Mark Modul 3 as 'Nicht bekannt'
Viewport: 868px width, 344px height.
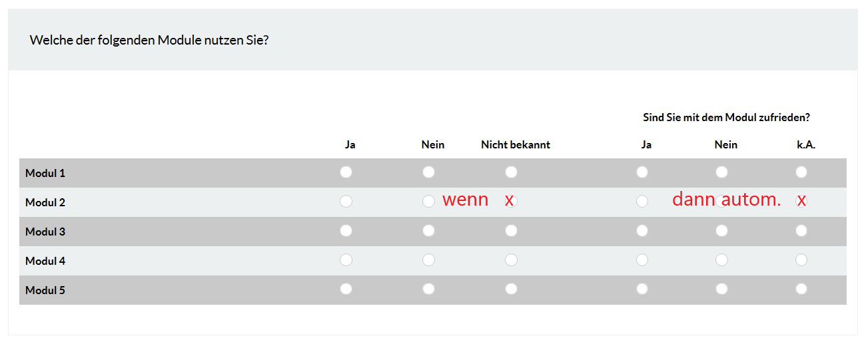point(511,231)
